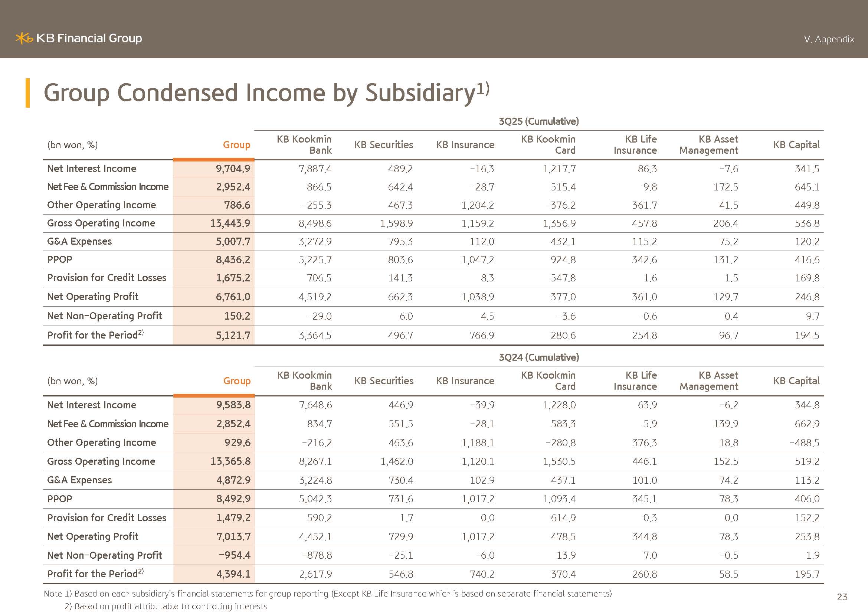Select the 3Q25 (Cumulative) table header
This screenshot has height=614, width=868.
tap(538, 121)
